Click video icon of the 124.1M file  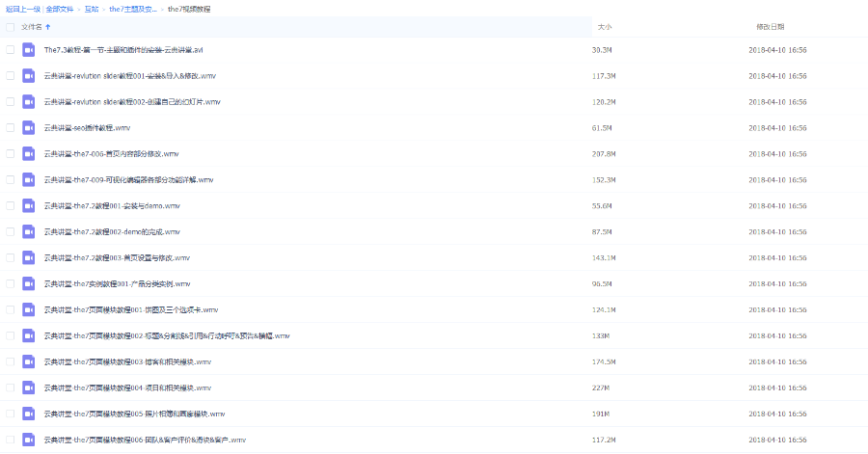28,309
